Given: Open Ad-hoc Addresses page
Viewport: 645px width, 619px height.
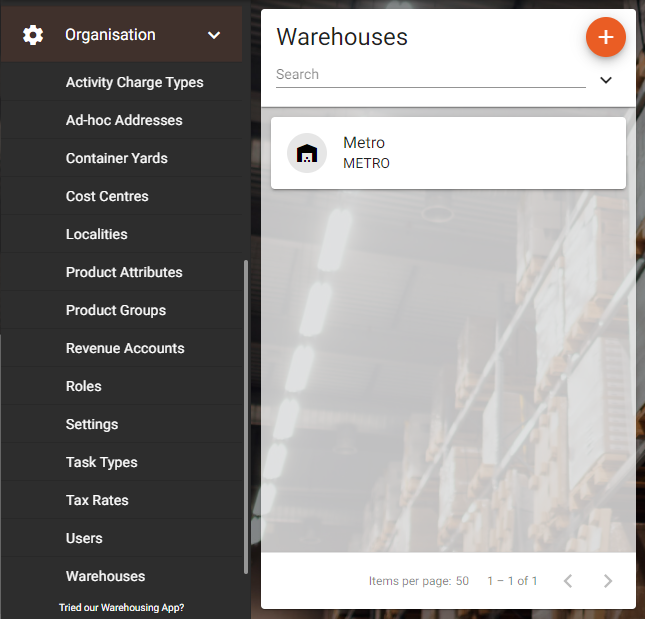Looking at the screenshot, I should coord(124,120).
